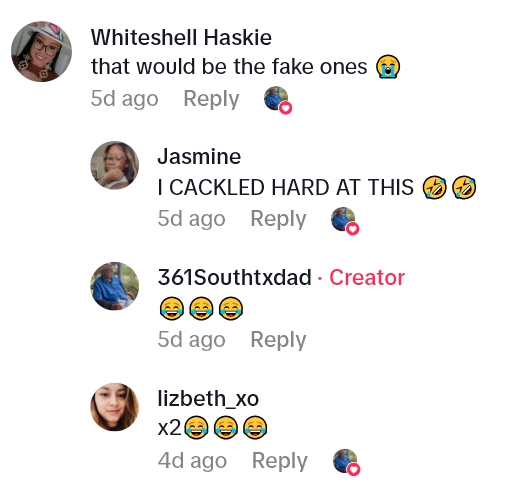Click creator-liked badge on lizbeth_xo's comment
This screenshot has width=513, height=491.
point(346,462)
